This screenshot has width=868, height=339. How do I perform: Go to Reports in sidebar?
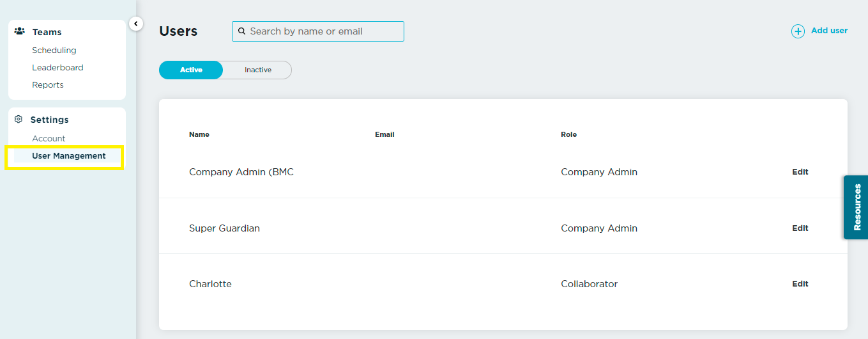coord(48,85)
